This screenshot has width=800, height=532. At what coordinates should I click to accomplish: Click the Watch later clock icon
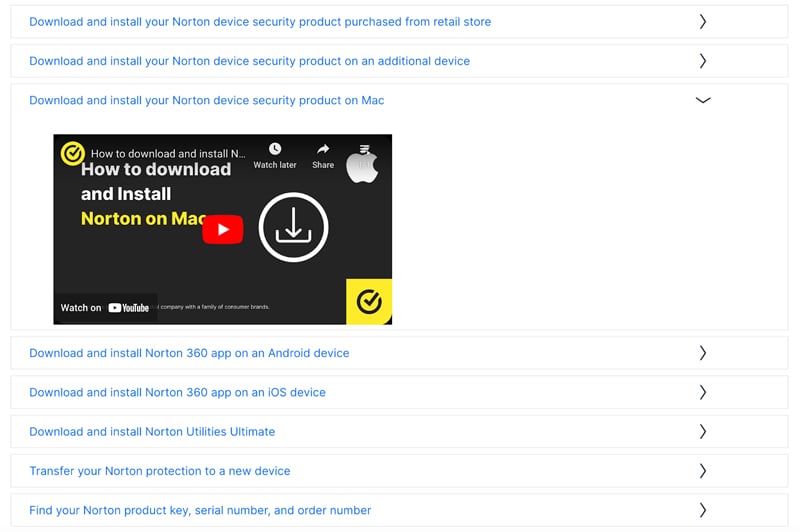(274, 150)
